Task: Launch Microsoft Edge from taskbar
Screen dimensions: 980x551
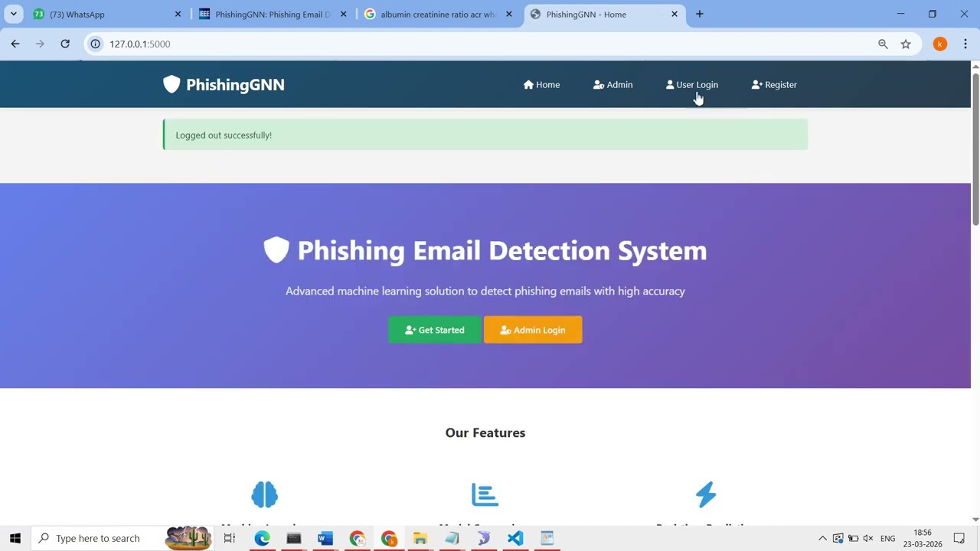Action: 262,538
